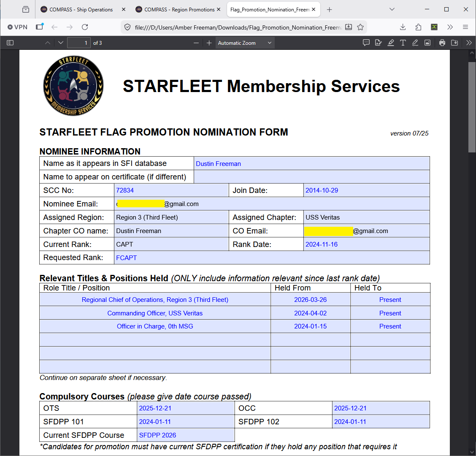The image size is (476, 456).
Task: Reload the current page
Action: 85,27
